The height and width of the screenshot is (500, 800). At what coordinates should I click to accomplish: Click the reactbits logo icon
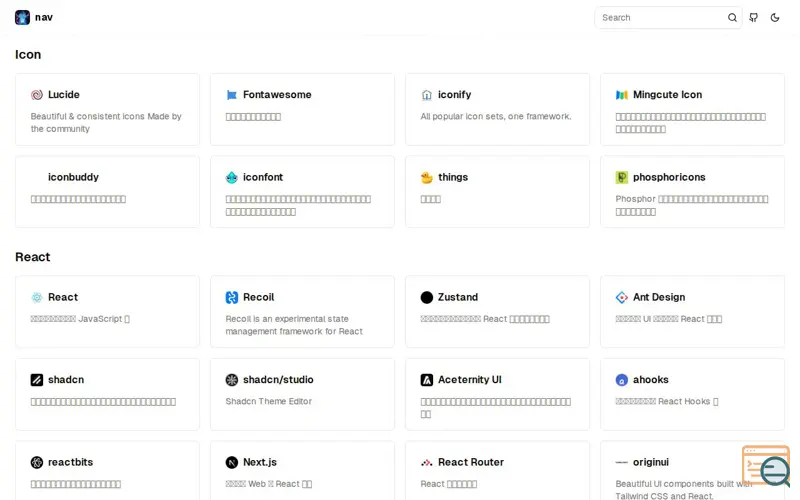tap(37, 463)
